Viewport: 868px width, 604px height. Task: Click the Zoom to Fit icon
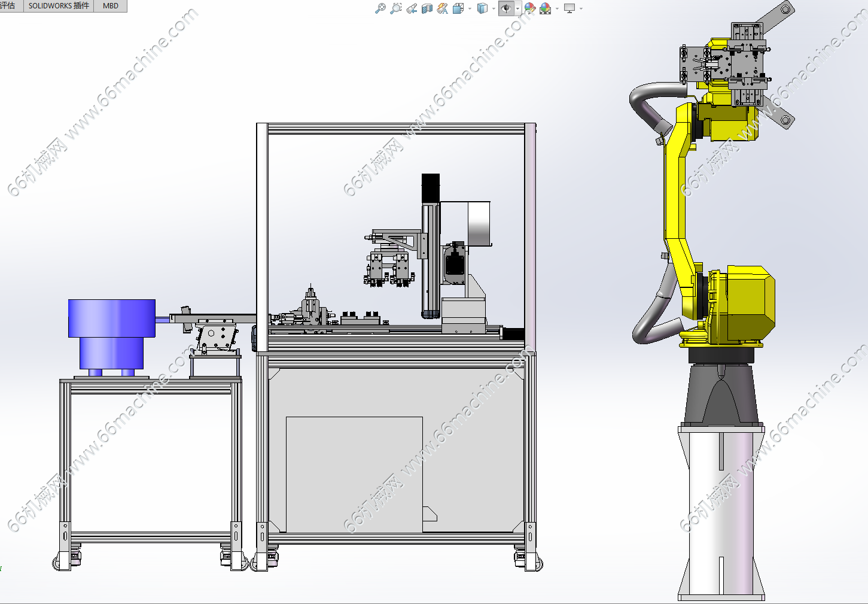click(380, 8)
